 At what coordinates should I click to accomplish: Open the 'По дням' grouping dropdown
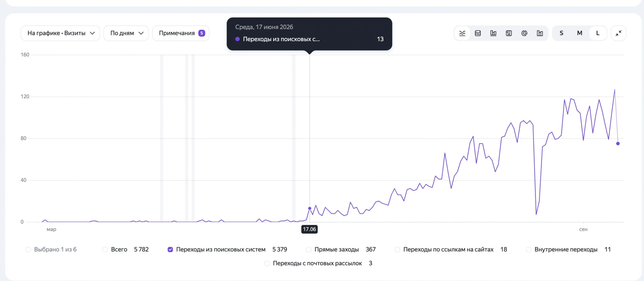pyautogui.click(x=126, y=33)
